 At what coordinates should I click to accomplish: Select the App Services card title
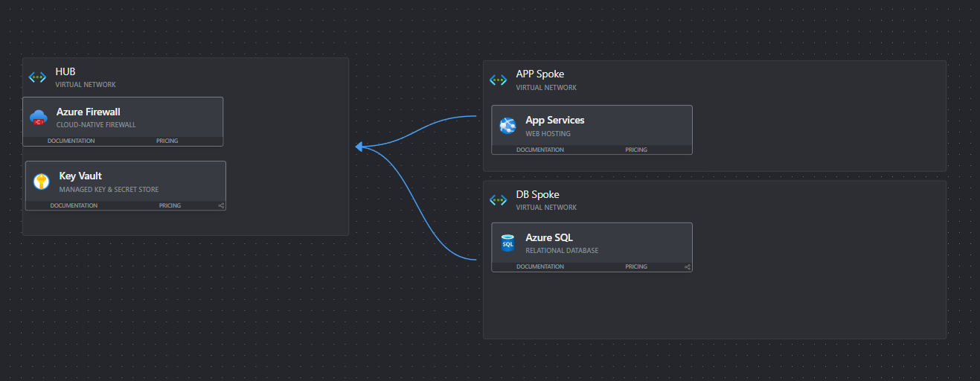(x=554, y=120)
